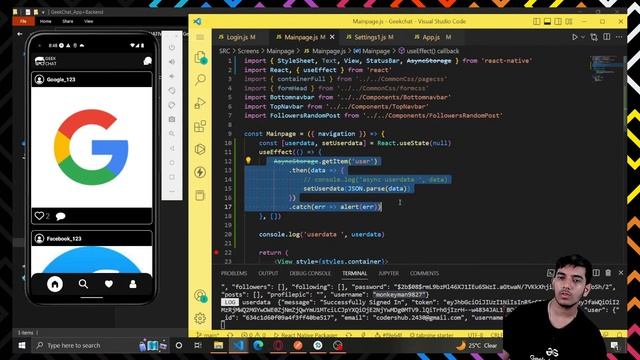This screenshot has height=360, width=640.
Task: Open the PROBLEMS panel tab
Action: pyautogui.click(x=234, y=273)
